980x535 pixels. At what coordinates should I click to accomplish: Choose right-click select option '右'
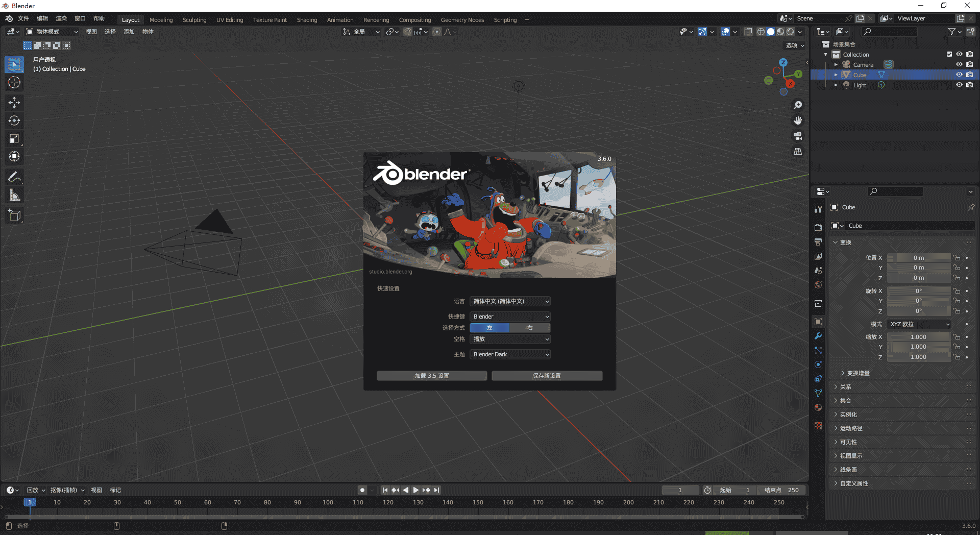point(530,328)
